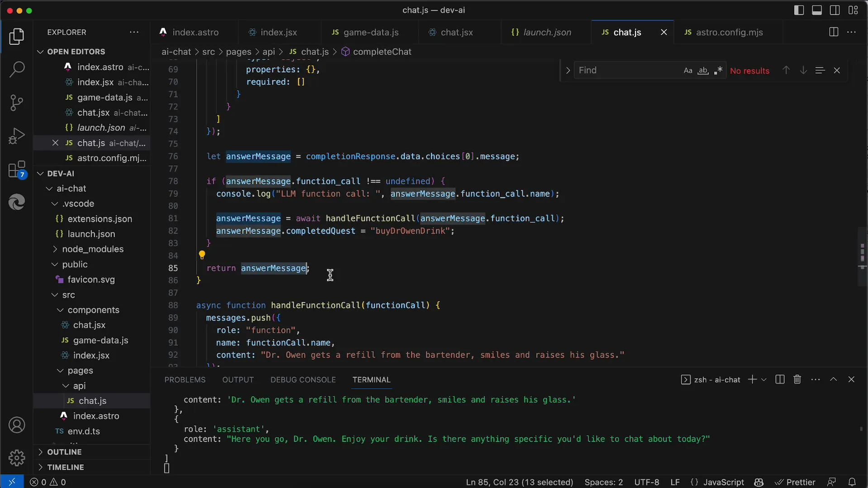Click the JavaScript language mode in status bar

(723, 482)
